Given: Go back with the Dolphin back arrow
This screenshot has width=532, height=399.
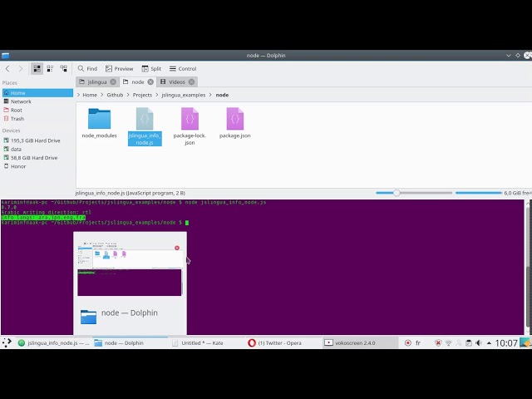Looking at the screenshot, I should [7, 68].
